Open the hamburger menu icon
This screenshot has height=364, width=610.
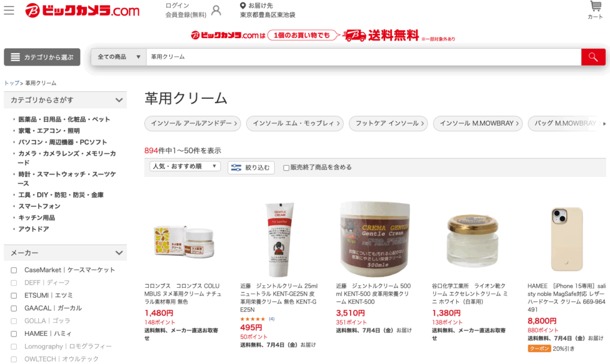[9, 10]
